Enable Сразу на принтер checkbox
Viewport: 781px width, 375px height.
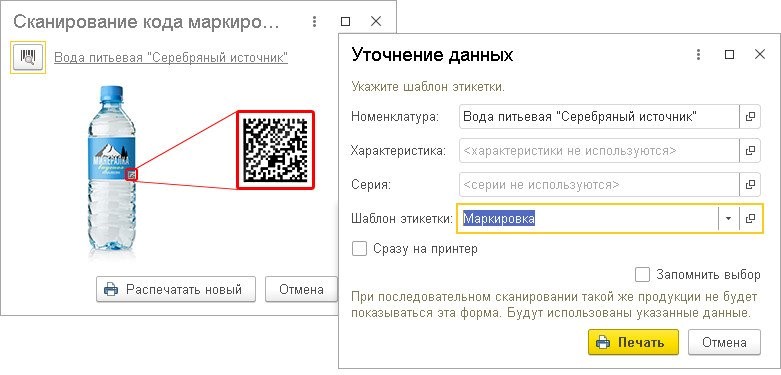click(359, 249)
